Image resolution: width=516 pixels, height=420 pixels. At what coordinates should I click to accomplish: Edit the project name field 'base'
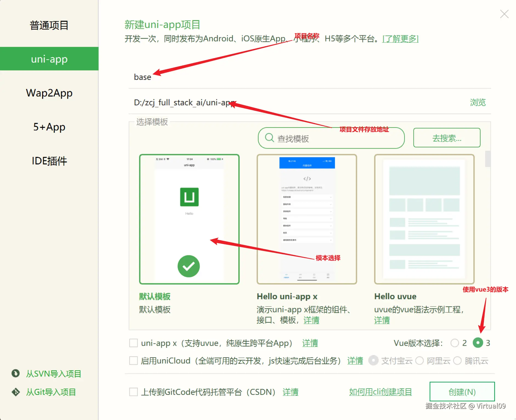point(310,77)
